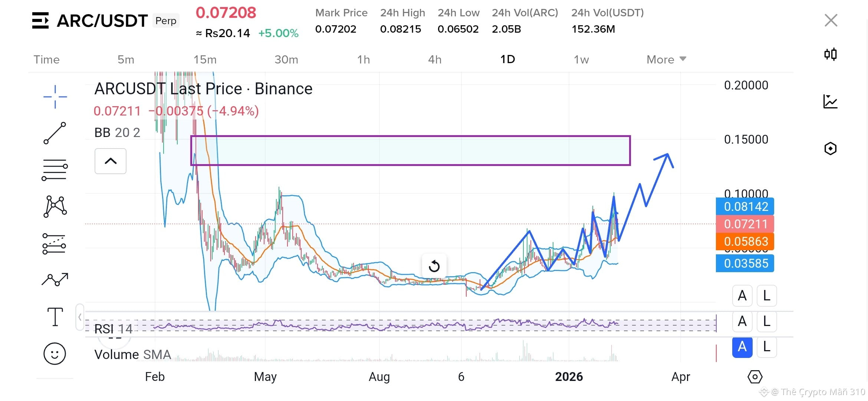Click the 24h Vol(ARC) value 2.05B
The height and width of the screenshot is (401, 868).
pyautogui.click(x=506, y=29)
